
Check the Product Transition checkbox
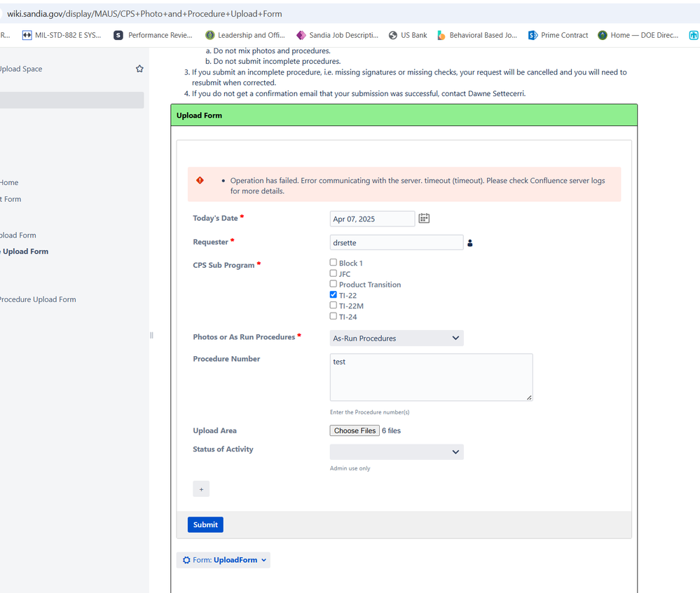pos(333,284)
